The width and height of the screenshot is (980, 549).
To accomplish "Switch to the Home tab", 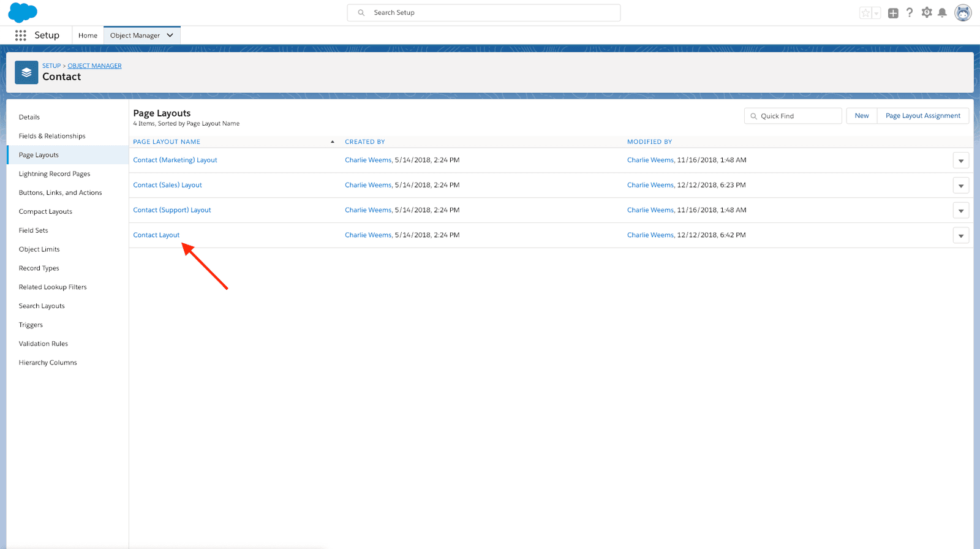I will [x=88, y=36].
